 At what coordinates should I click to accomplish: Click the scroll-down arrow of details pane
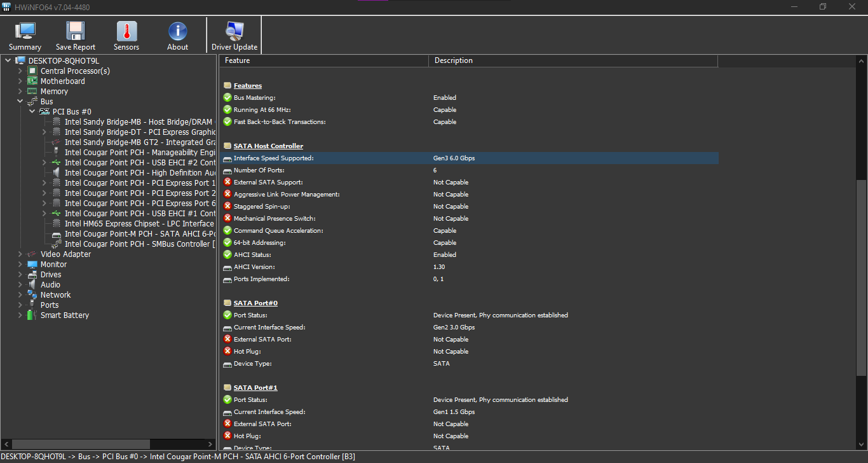(861, 444)
